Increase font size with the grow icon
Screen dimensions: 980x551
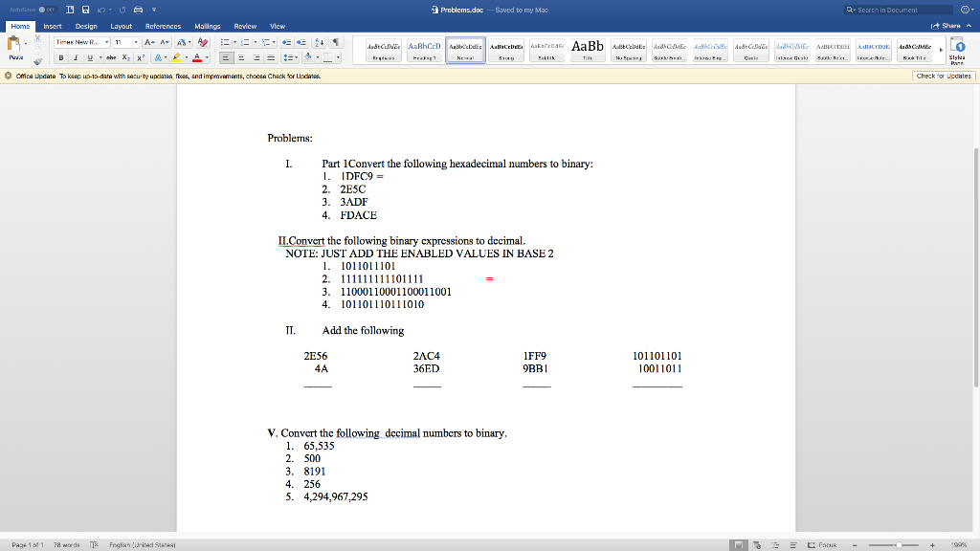point(149,42)
